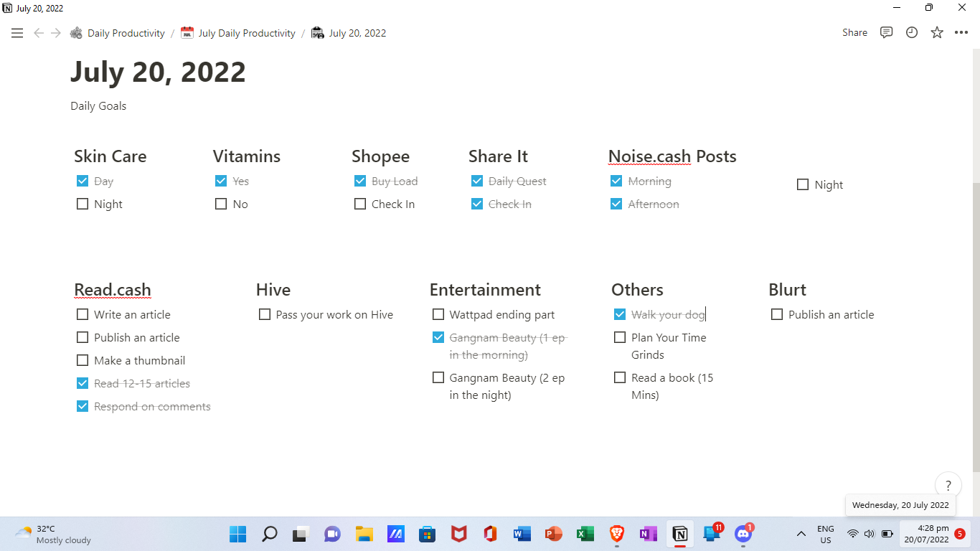Open the taskbar clock and date
Viewport: 980px width, 551px height.
pyautogui.click(x=926, y=534)
